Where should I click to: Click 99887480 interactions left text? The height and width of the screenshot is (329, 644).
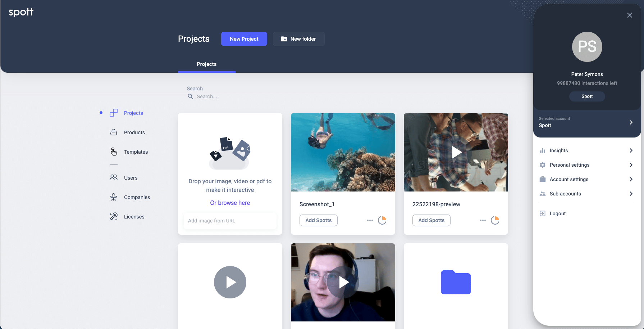click(x=587, y=83)
